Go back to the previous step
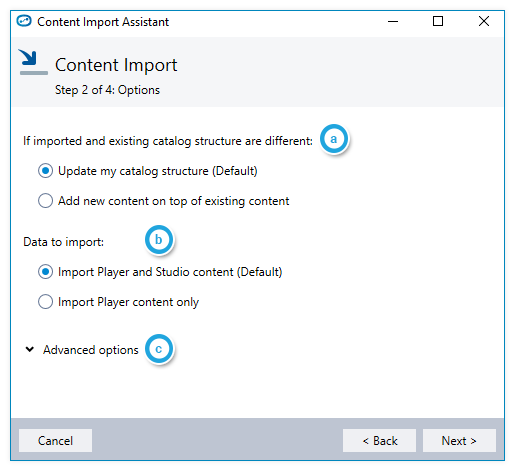The image size is (515, 471). click(x=379, y=441)
